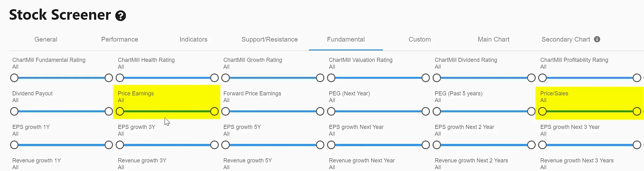644x171 pixels.
Task: Click right handle of EPS growth Next Year slider
Action: (426, 145)
